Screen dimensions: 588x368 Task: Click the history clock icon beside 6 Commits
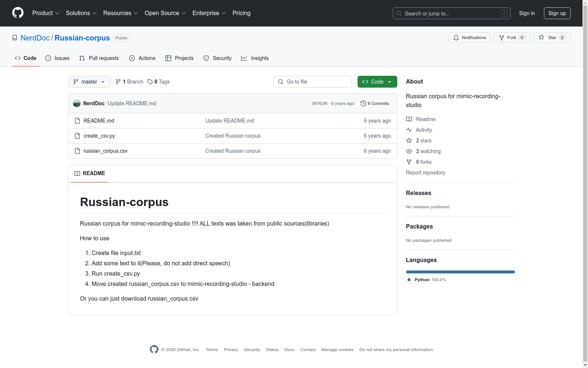coord(363,103)
